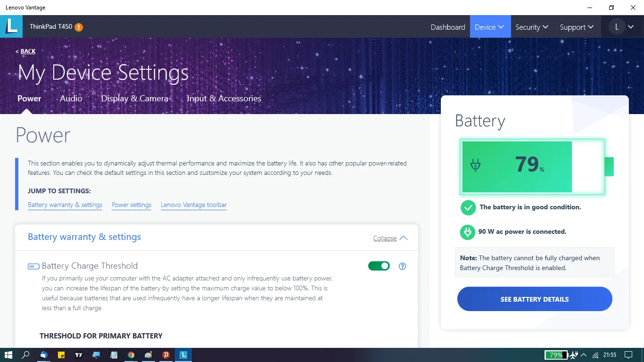Click the Lenovo Vantage taskbar icon
This screenshot has width=644, height=362.
click(x=183, y=355)
